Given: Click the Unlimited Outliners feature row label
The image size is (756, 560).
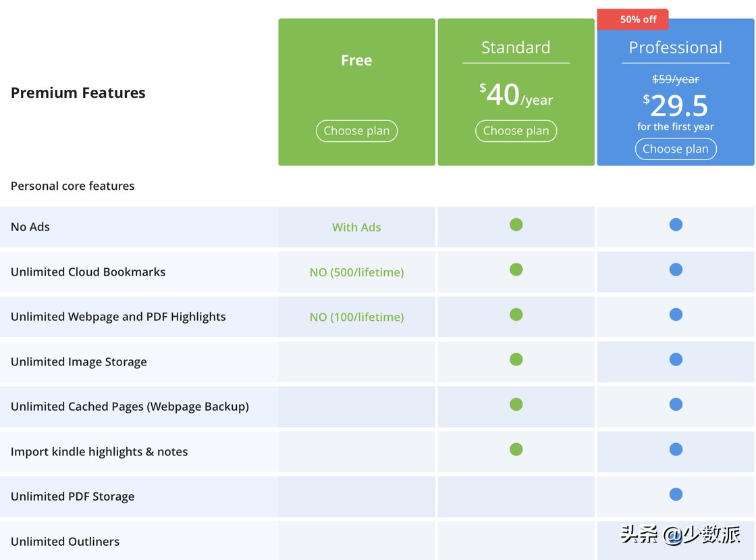Looking at the screenshot, I should pyautogui.click(x=65, y=541).
